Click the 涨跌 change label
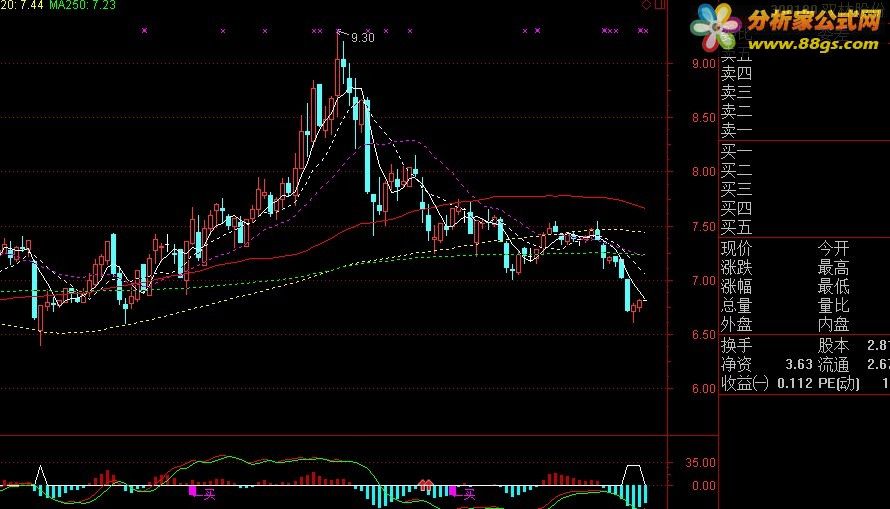The height and width of the screenshot is (509, 890). tap(736, 267)
